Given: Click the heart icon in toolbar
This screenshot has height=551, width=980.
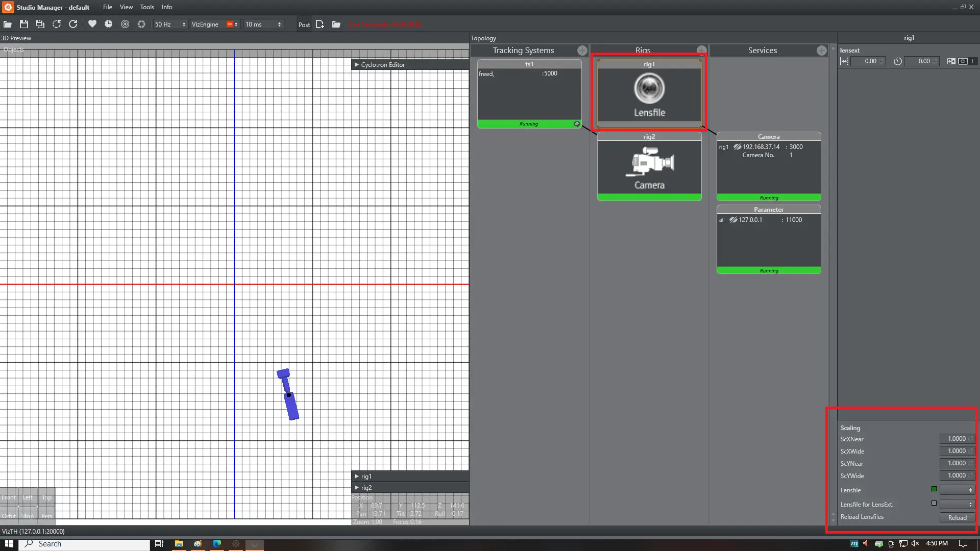Looking at the screenshot, I should point(92,24).
